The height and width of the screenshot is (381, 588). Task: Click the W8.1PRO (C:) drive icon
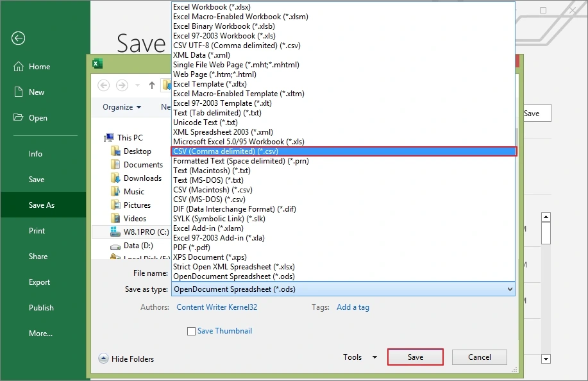point(115,232)
